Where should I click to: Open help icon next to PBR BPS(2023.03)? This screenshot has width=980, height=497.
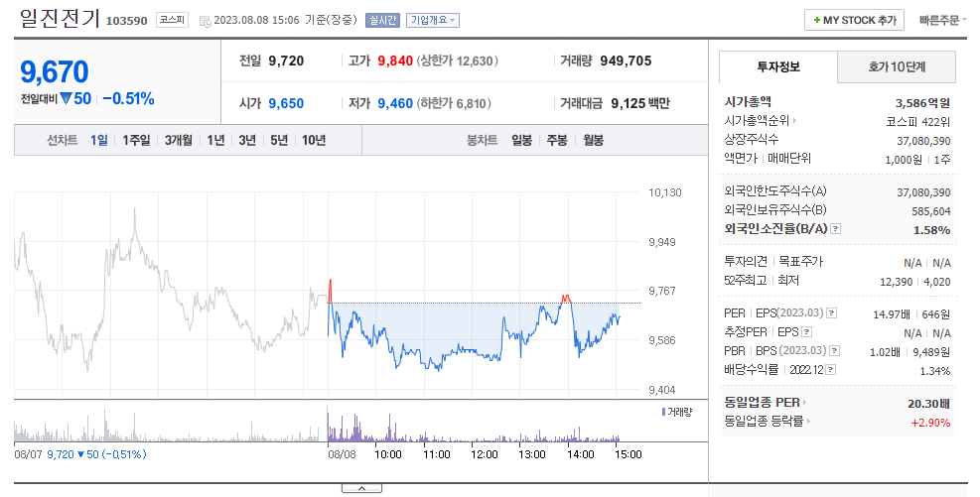click(834, 350)
